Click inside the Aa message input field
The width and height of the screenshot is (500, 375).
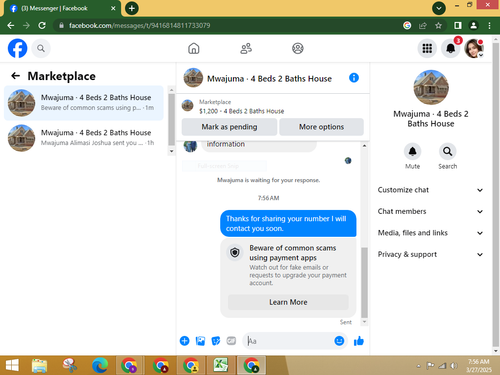(x=289, y=341)
